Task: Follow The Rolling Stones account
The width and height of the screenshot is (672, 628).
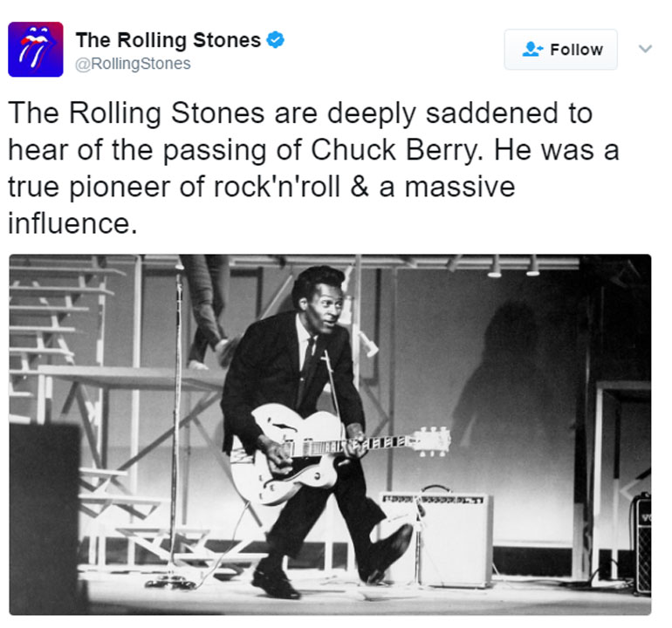Action: [x=560, y=50]
